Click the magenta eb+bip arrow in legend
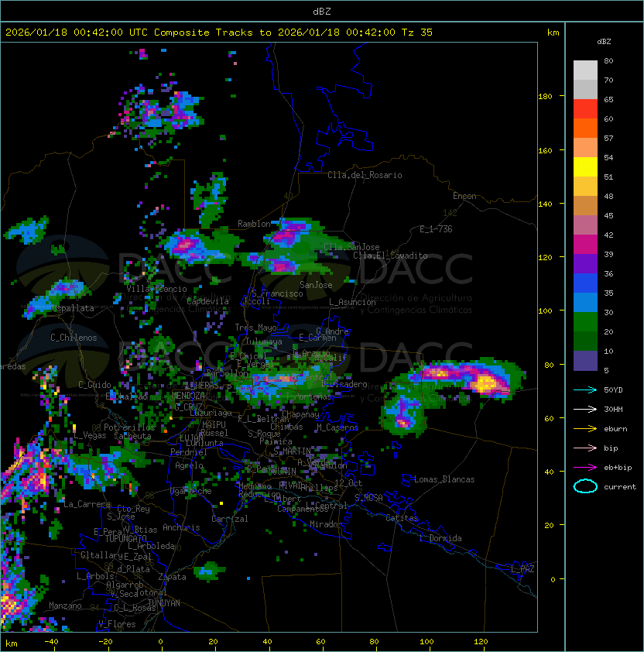This screenshot has width=644, height=652. click(x=585, y=468)
